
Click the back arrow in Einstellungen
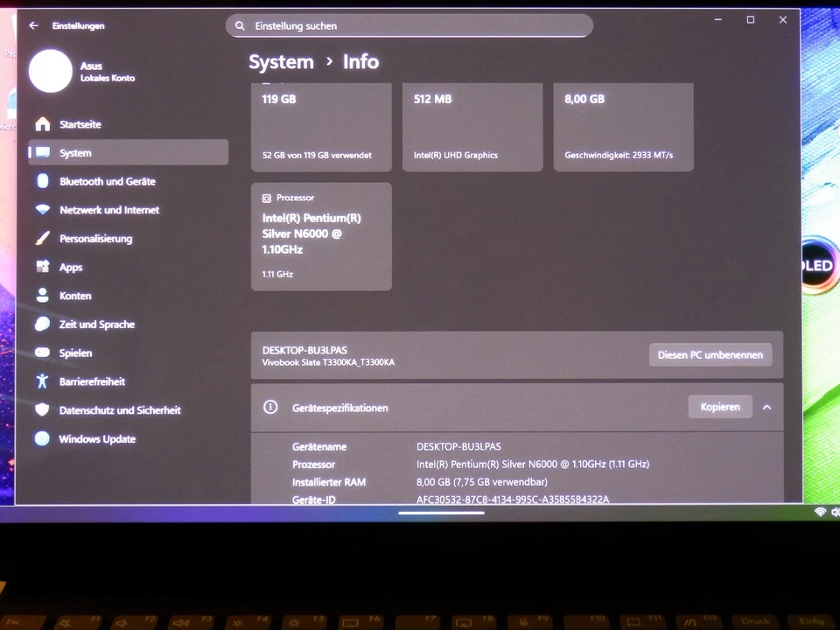(33, 25)
